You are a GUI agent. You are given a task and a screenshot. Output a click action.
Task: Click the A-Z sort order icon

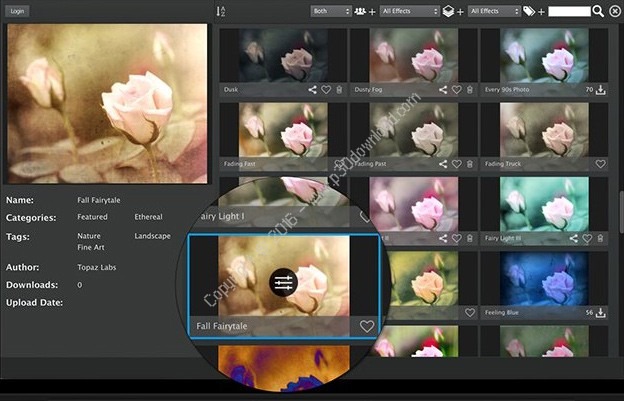(221, 11)
